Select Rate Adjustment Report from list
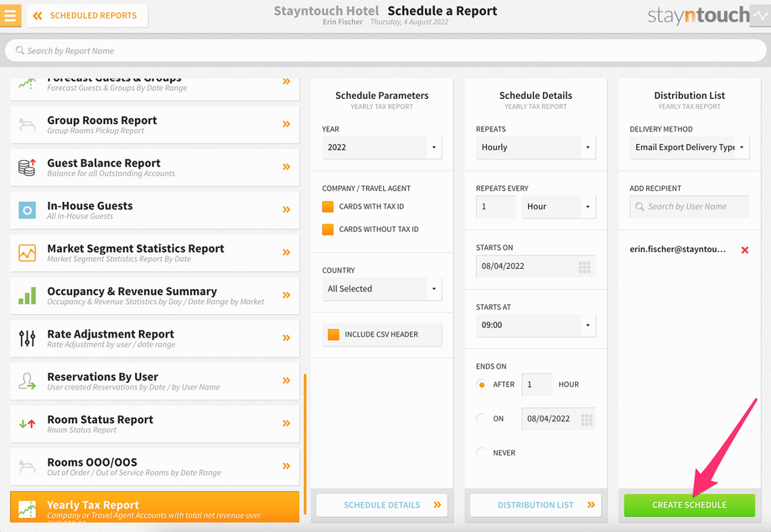Viewport: 771px width, 532px height. [154, 338]
